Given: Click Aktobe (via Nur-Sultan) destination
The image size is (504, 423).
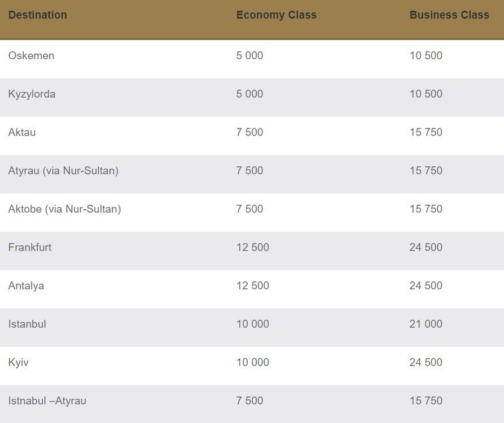Looking at the screenshot, I should (x=64, y=209).
